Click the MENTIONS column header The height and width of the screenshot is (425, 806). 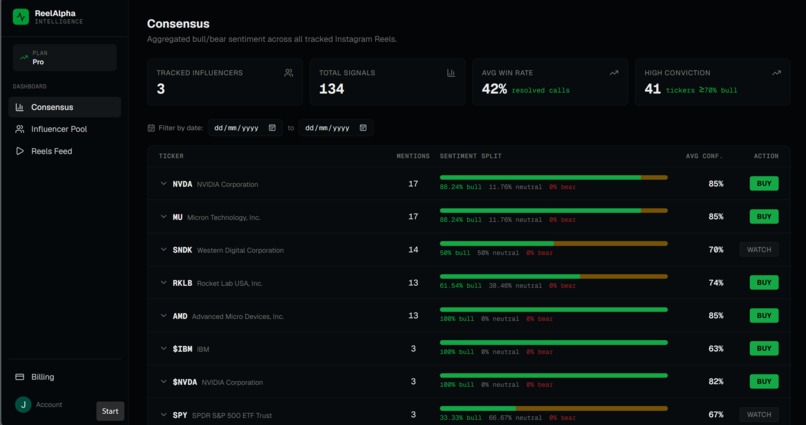[x=413, y=156]
